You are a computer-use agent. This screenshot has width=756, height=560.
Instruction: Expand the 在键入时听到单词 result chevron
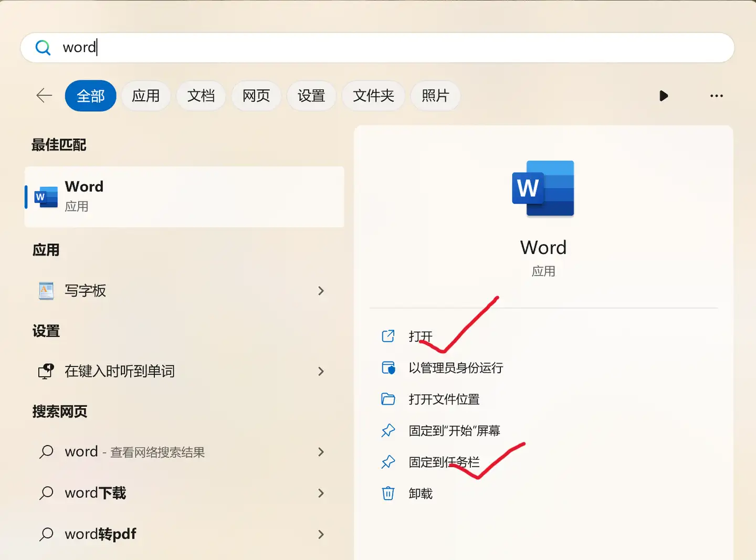(x=321, y=371)
